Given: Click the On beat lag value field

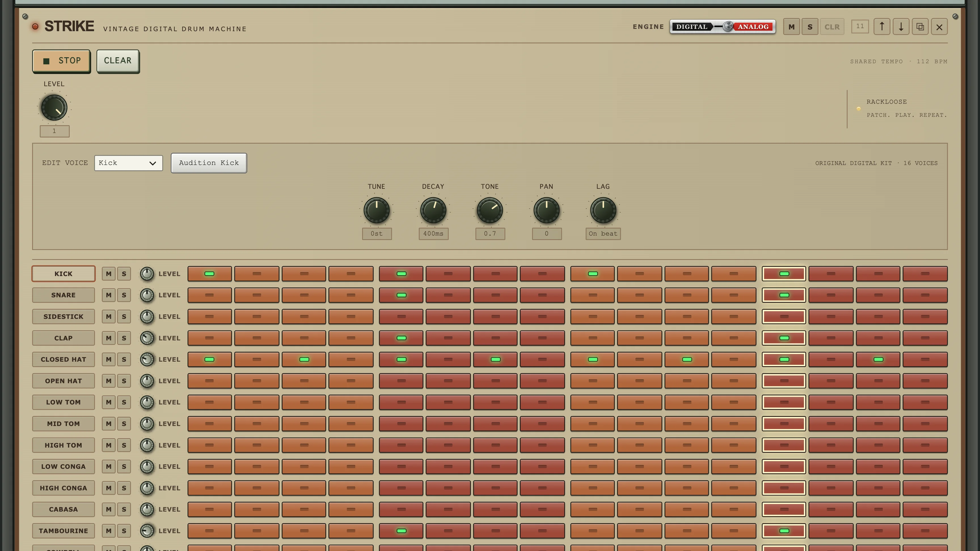Looking at the screenshot, I should pos(603,234).
